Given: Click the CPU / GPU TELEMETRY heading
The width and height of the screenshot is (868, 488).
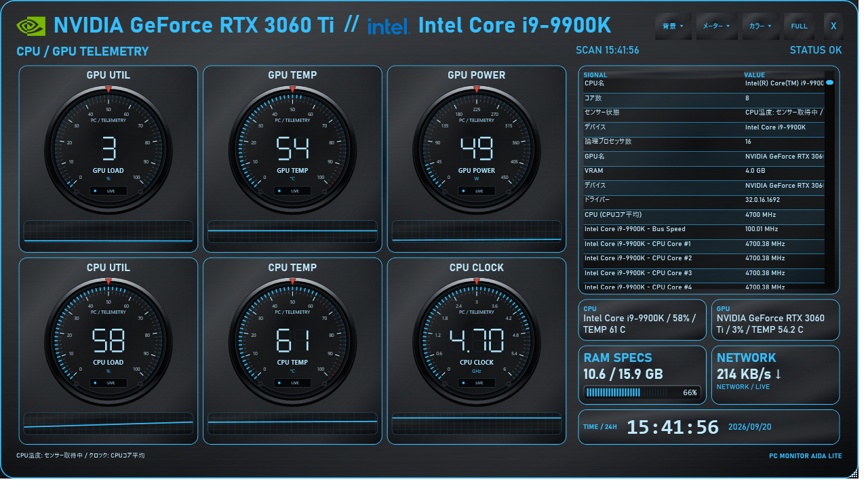Looking at the screenshot, I should point(82,52).
